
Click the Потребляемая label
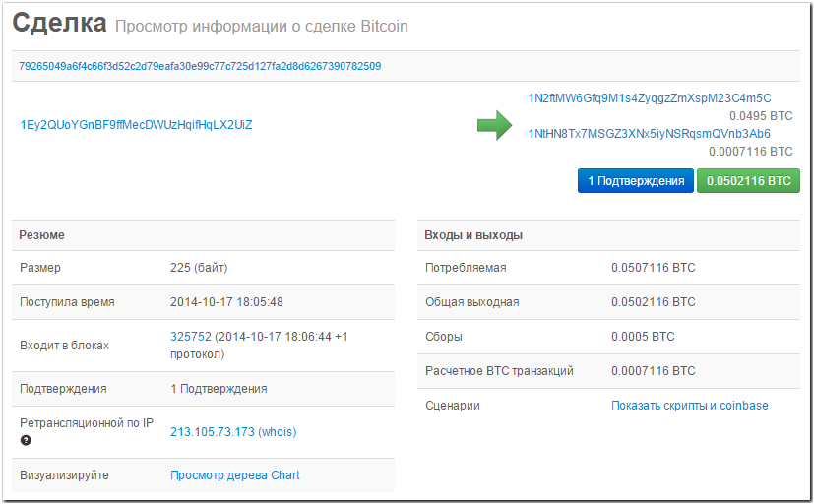point(466,268)
